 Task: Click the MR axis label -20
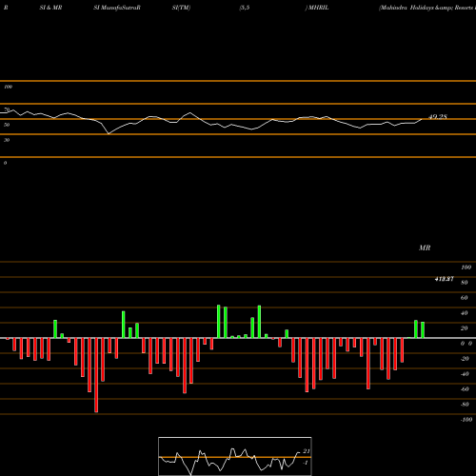click(465, 359)
